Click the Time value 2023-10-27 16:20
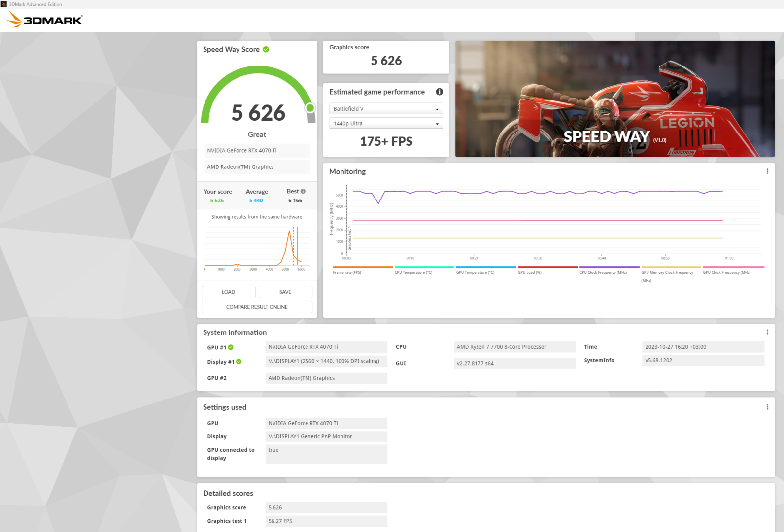This screenshot has width=784, height=532. pos(703,347)
